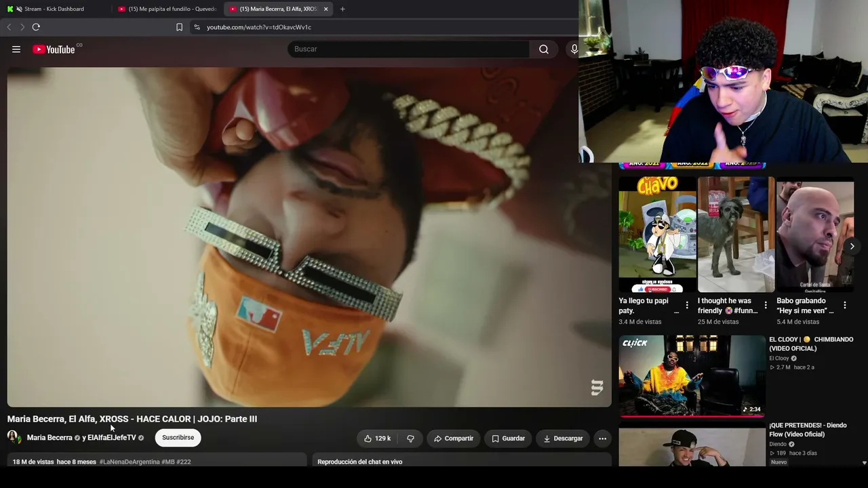Open the #LaNenaDeArgentina hashtag
The width and height of the screenshot is (868, 488).
pyautogui.click(x=130, y=462)
